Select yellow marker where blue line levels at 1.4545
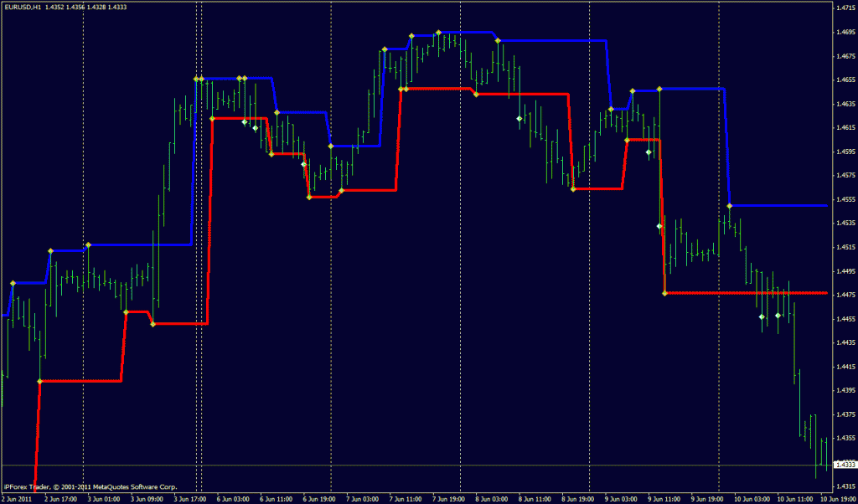This screenshot has height=504, width=858. tap(730, 205)
